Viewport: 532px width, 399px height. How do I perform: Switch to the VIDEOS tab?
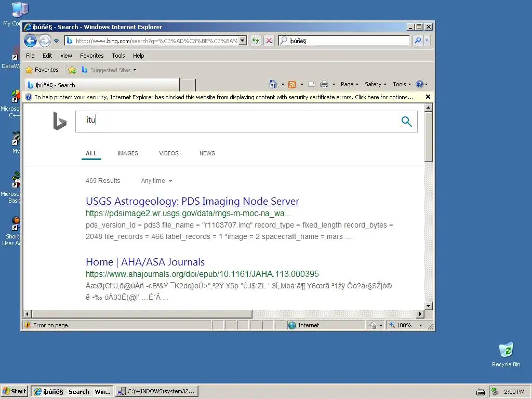(169, 153)
